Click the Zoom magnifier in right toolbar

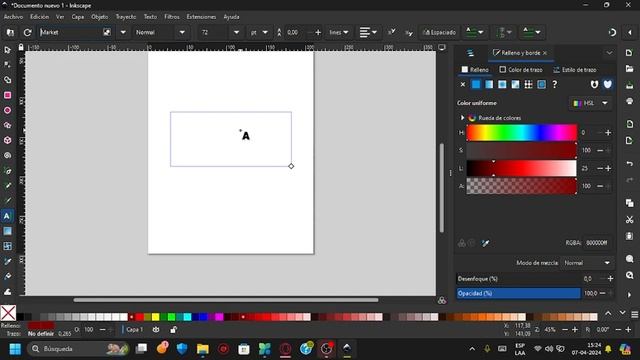(629, 259)
